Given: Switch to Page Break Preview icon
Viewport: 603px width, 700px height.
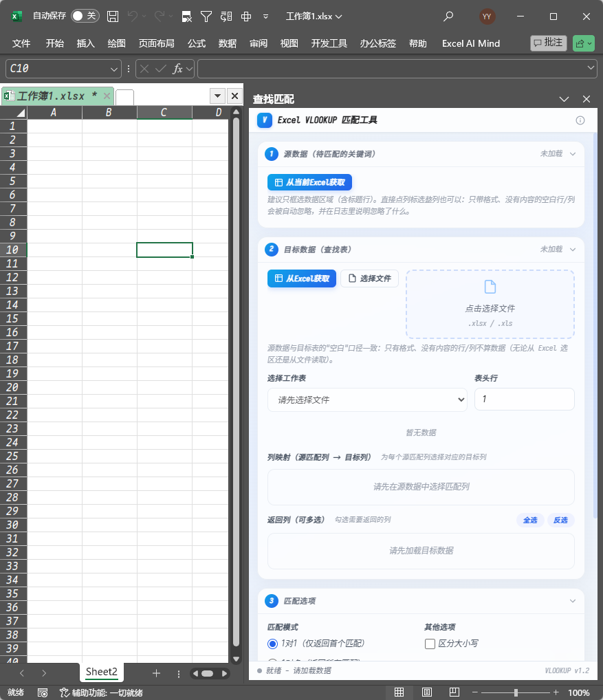Looking at the screenshot, I should coord(454,692).
